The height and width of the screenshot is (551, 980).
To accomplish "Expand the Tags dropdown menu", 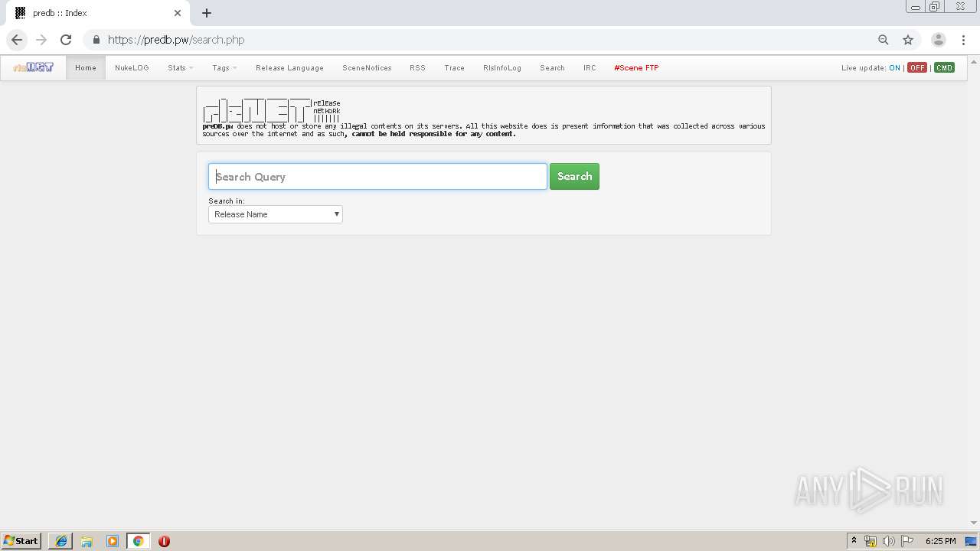I will click(224, 68).
